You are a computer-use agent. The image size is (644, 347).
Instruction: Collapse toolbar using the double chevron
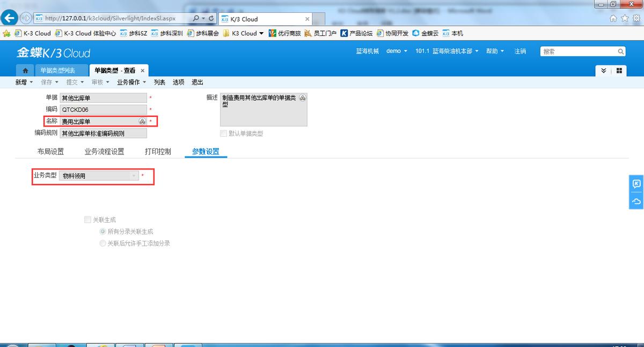point(604,70)
